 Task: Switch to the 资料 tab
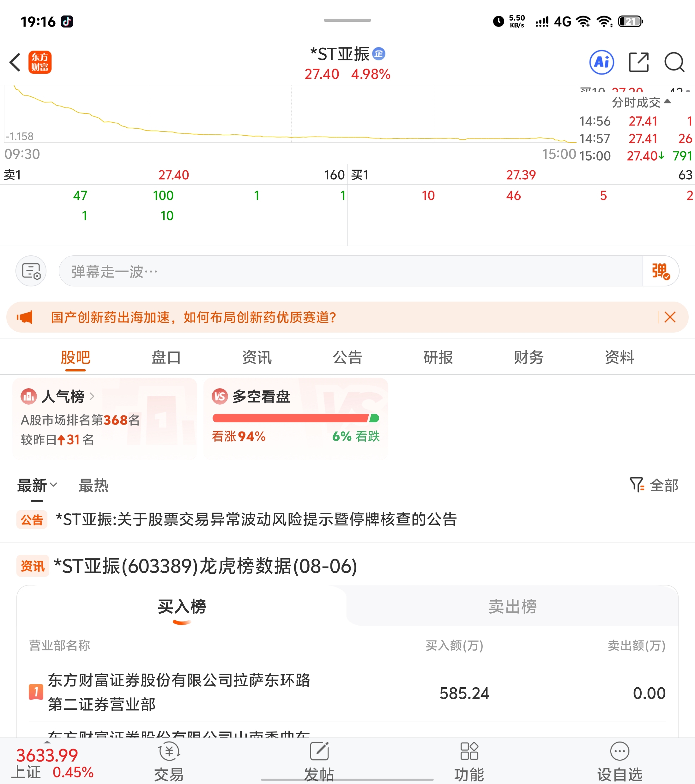[619, 358]
